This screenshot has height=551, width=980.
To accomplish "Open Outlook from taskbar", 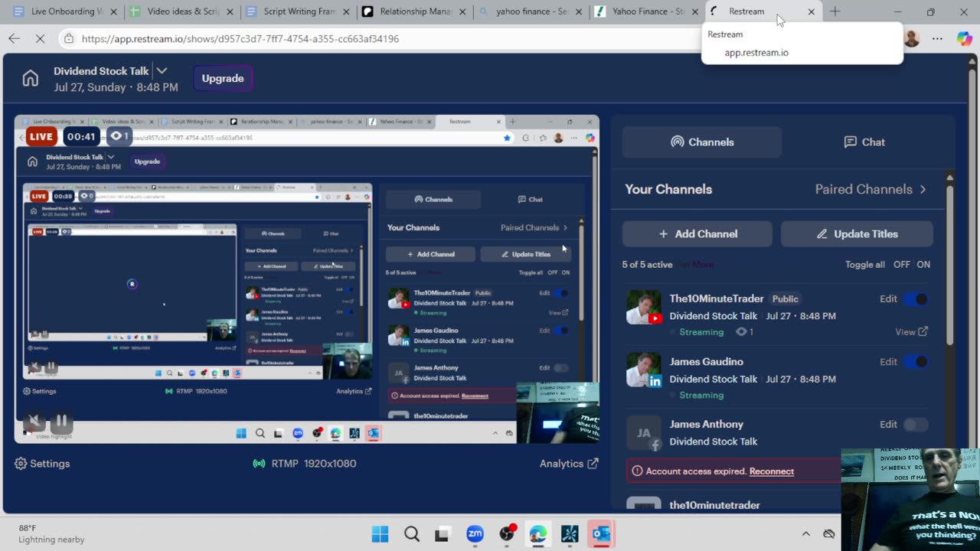I will pyautogui.click(x=602, y=533).
